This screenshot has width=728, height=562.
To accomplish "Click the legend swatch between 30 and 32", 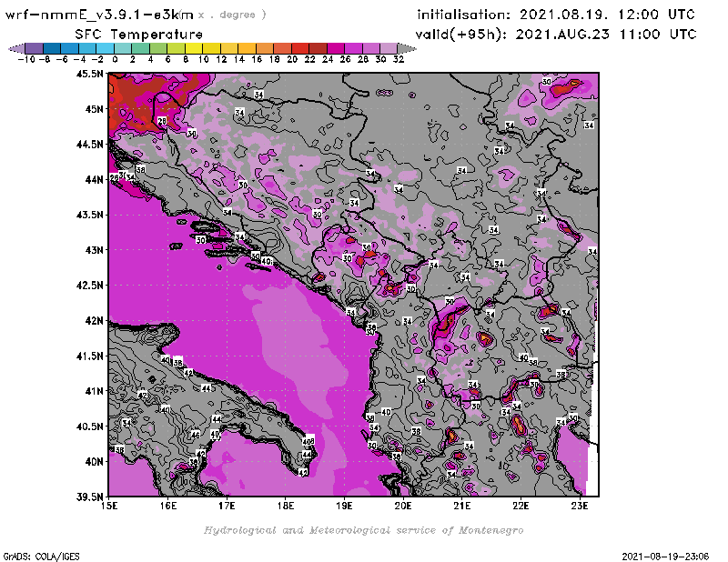I will [389, 48].
